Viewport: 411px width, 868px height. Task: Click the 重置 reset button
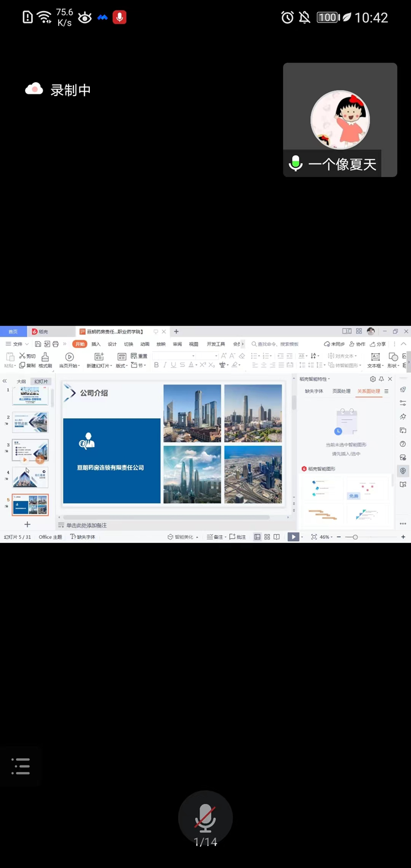pos(139,356)
